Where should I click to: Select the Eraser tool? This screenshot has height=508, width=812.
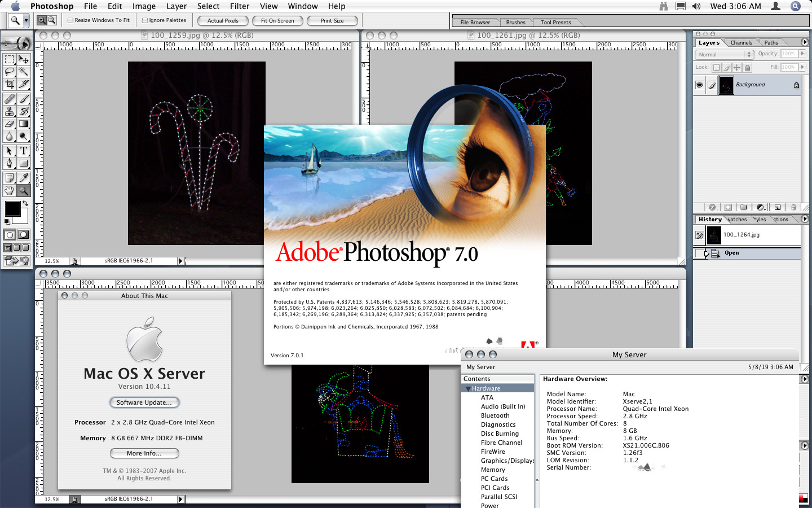tap(10, 124)
